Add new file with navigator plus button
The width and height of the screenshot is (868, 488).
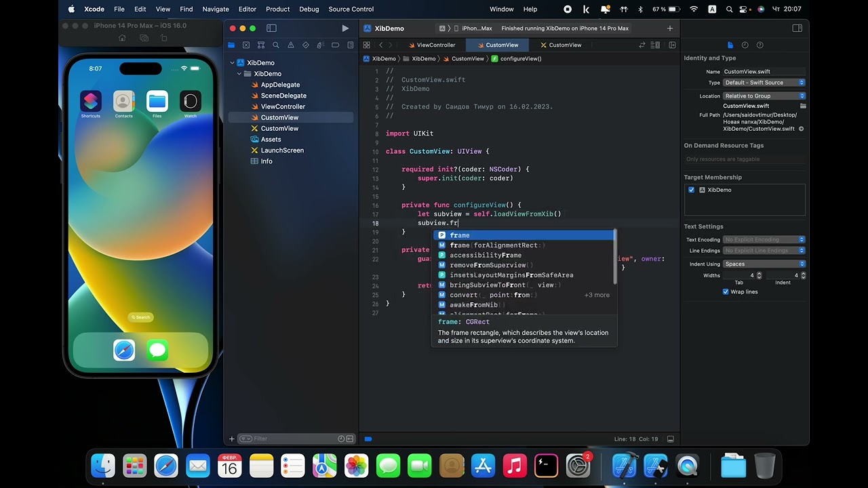[x=231, y=439]
